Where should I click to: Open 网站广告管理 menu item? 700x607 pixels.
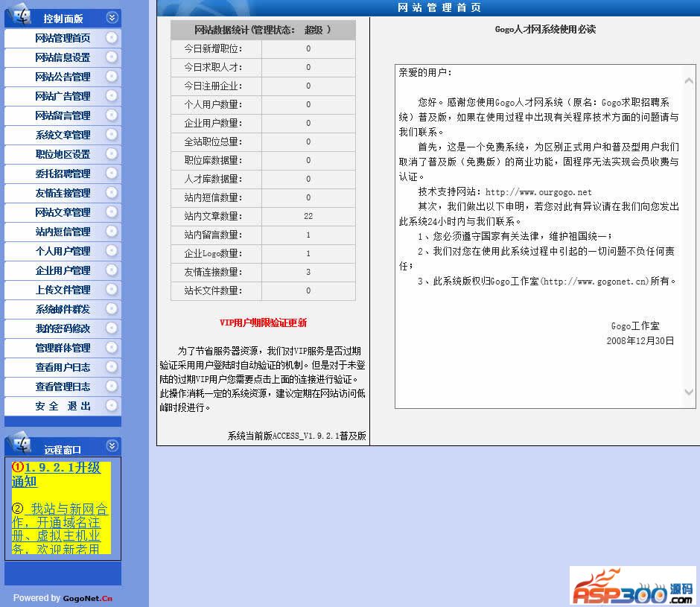tap(63, 96)
